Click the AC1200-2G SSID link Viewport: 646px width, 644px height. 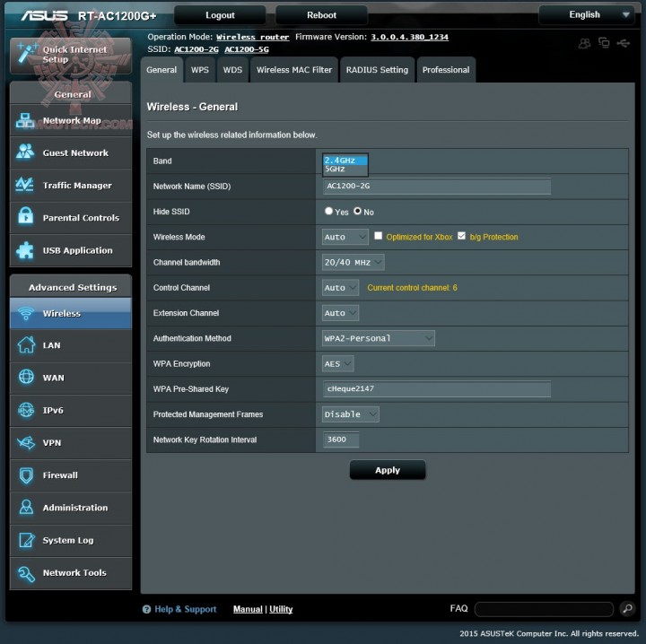196,49
